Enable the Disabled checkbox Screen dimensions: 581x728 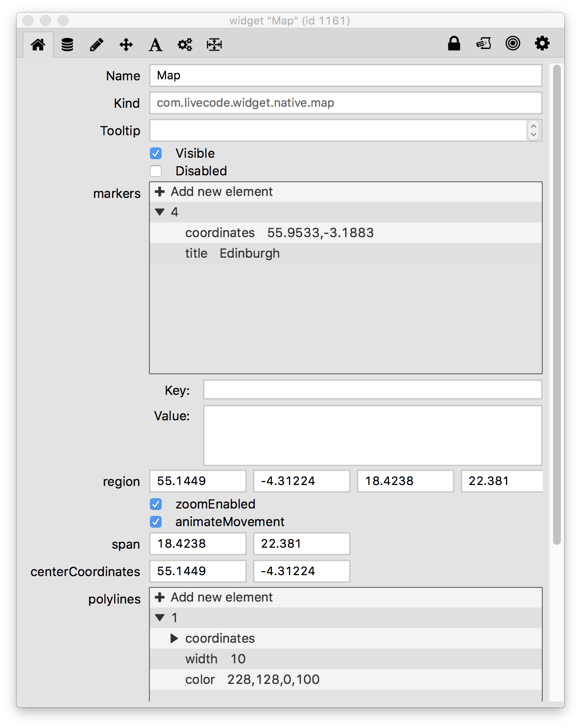coord(156,171)
